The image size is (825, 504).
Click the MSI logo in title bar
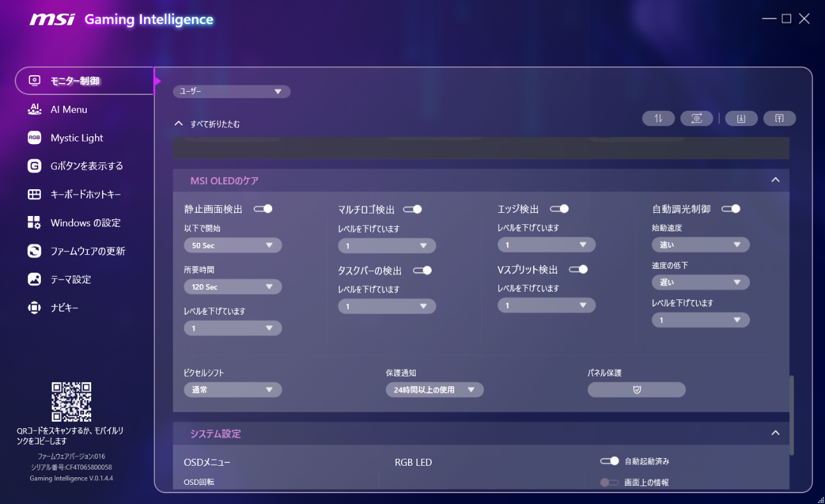[x=52, y=19]
